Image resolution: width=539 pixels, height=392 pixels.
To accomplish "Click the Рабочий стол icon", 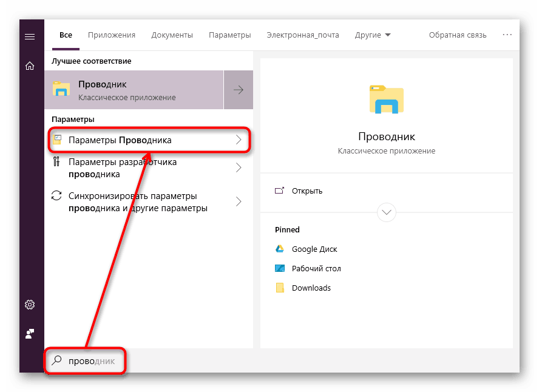I will click(280, 268).
